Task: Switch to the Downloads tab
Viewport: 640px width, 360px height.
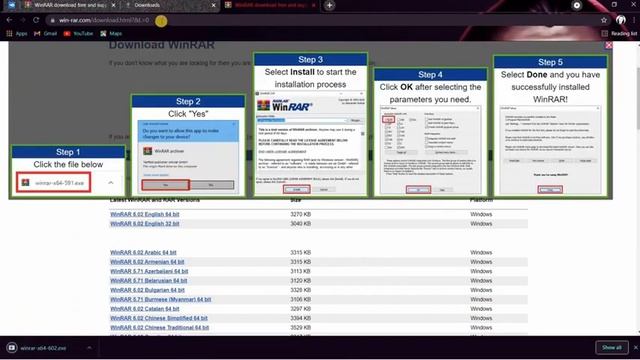Action: (169, 5)
